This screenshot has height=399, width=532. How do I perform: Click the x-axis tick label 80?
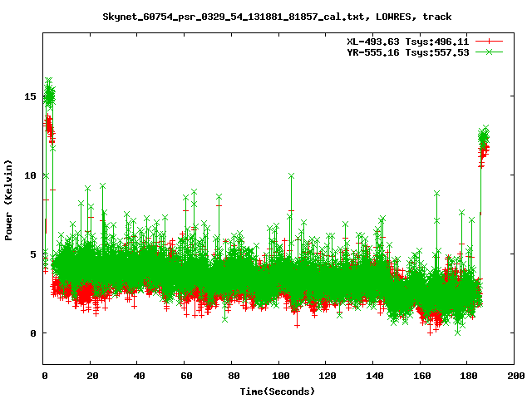(x=234, y=376)
